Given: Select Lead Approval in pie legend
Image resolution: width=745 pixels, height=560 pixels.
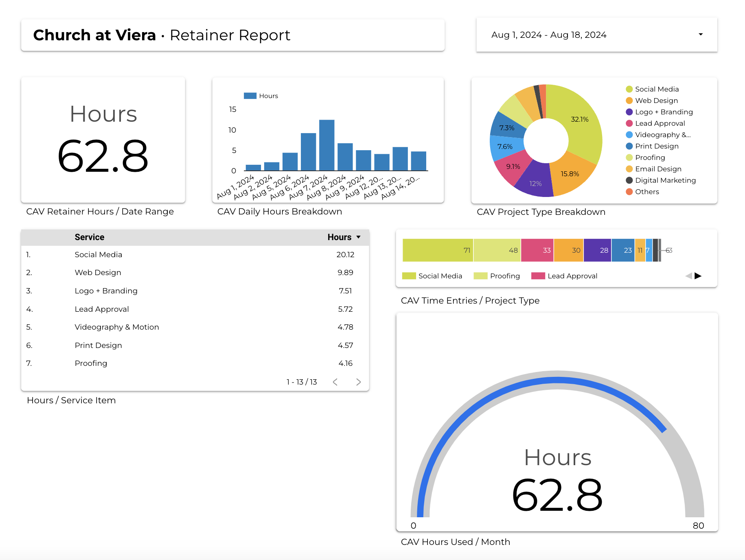Looking at the screenshot, I should pyautogui.click(x=655, y=123).
